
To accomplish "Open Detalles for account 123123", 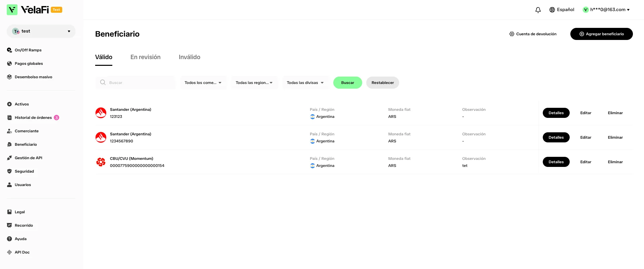I will tap(556, 113).
